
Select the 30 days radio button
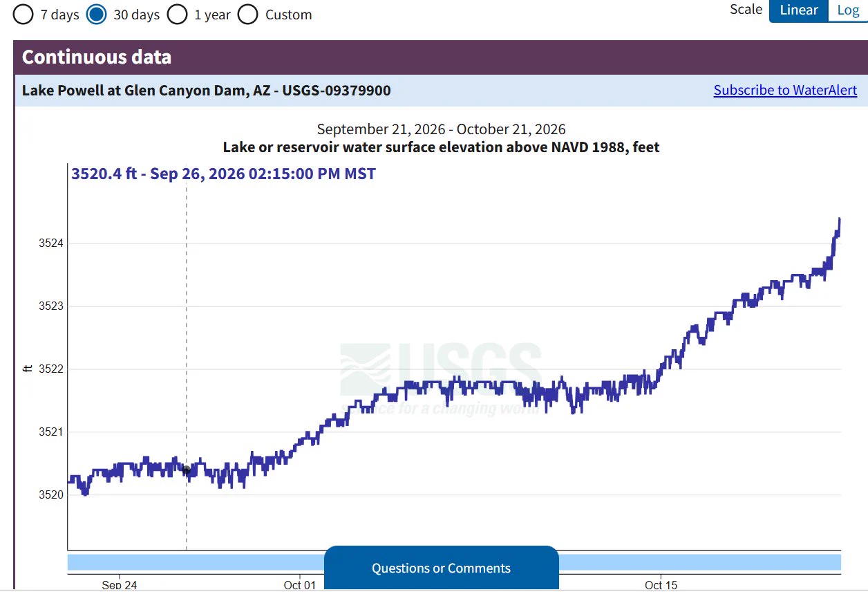point(96,15)
